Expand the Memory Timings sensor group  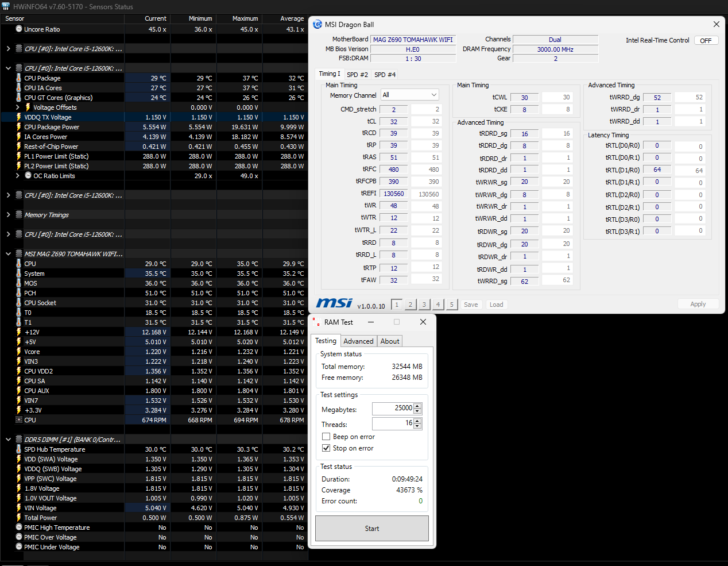(x=8, y=214)
